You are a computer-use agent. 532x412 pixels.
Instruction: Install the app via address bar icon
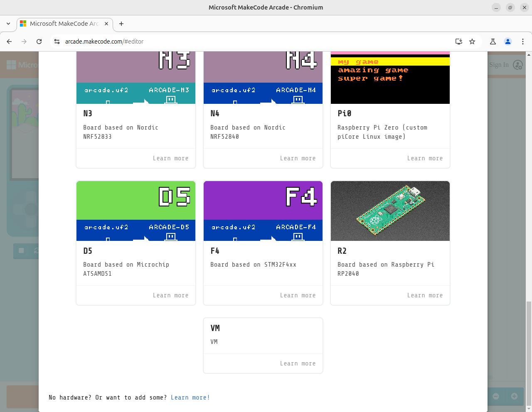[459, 42]
